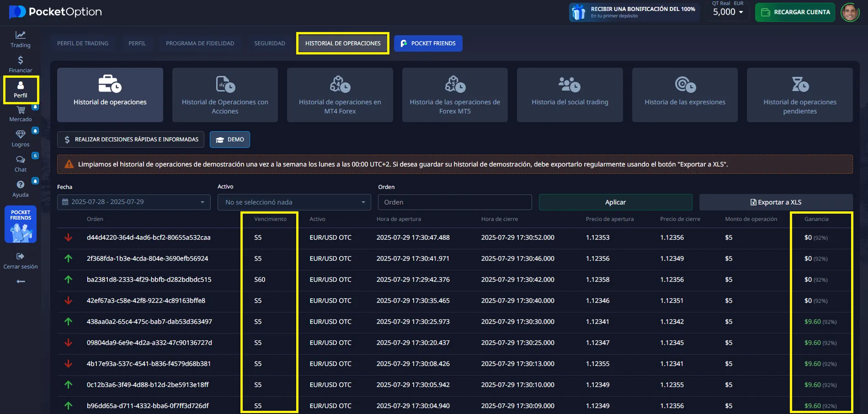Click order ID b96dd65a-d711-4332-bba6-0f7ff3d726df
Image resolution: width=868 pixels, height=414 pixels.
(x=148, y=406)
